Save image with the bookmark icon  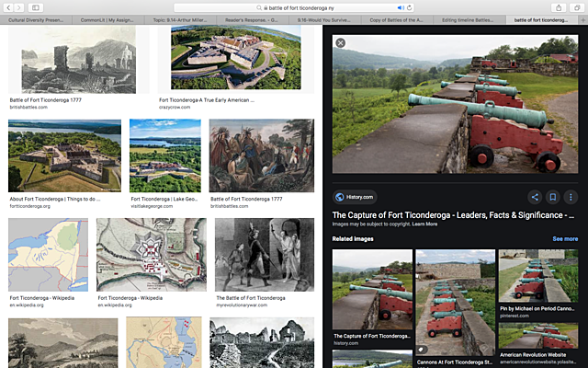tap(553, 197)
